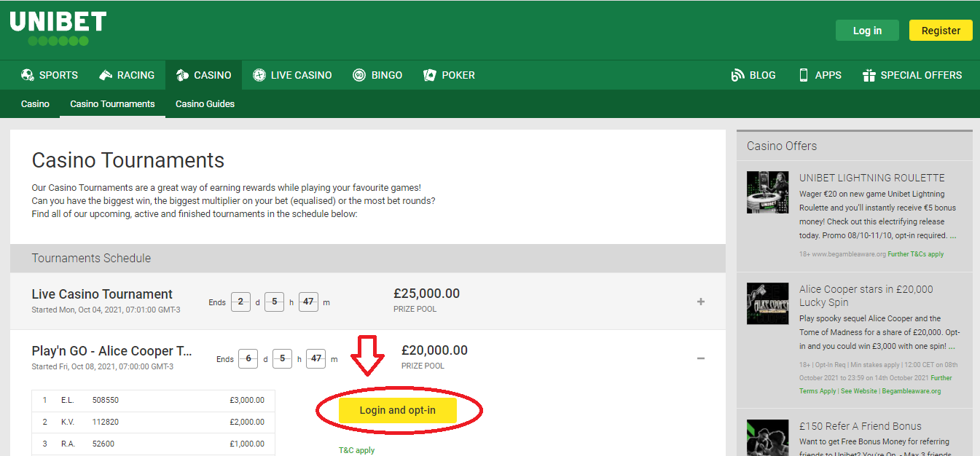980x456 pixels.
Task: Switch to the Casino Tournaments tab
Action: coord(112,104)
